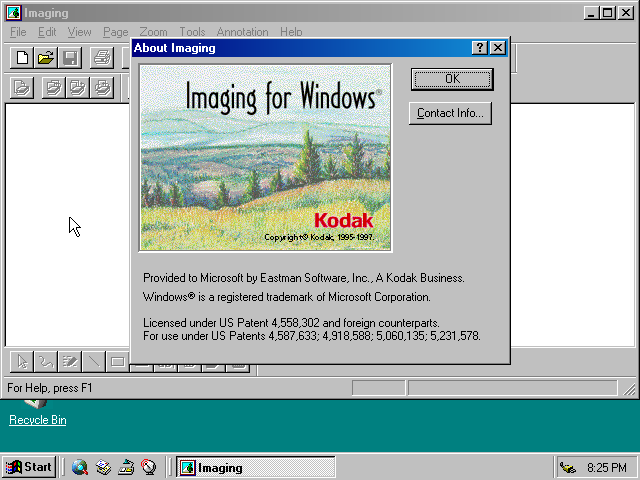The width and height of the screenshot is (640, 480).
Task: Click the 'Windows® is a registered trademark' text
Action: (287, 297)
